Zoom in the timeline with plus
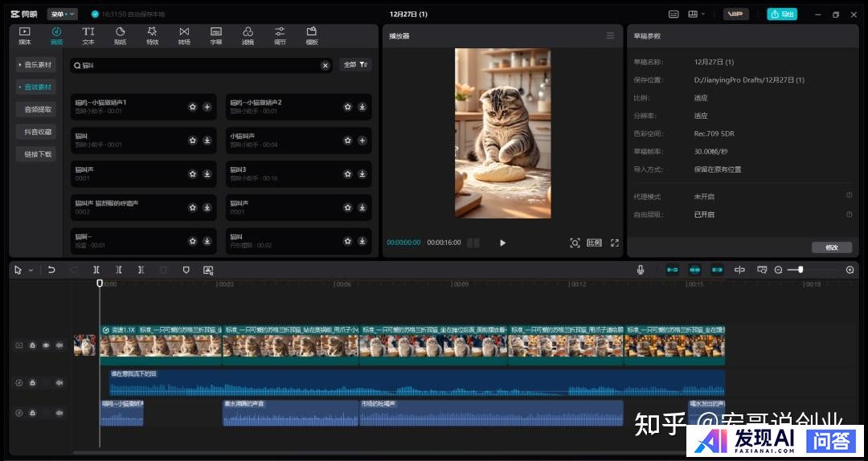Image resolution: width=868 pixels, height=461 pixels. [850, 270]
